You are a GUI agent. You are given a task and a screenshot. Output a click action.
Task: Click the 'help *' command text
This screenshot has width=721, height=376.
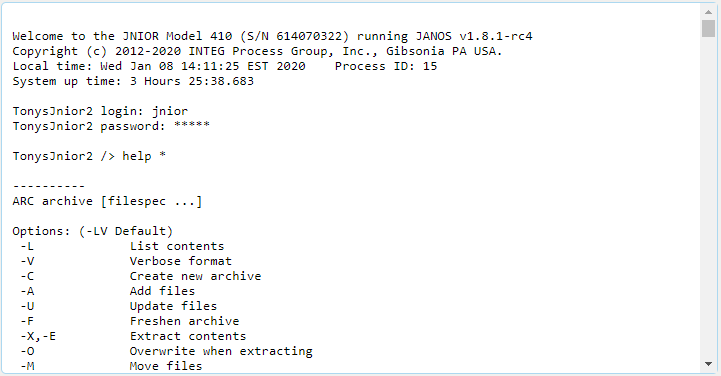144,156
